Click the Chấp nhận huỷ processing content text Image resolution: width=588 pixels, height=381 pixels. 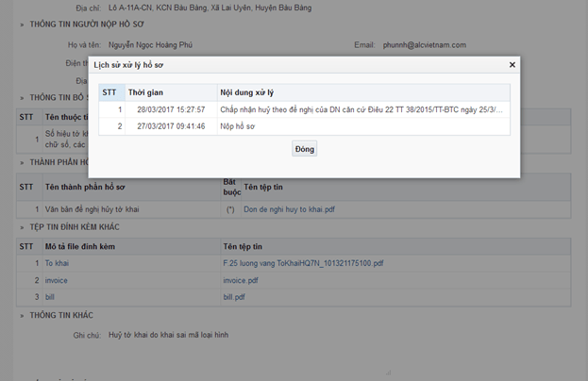click(x=361, y=109)
